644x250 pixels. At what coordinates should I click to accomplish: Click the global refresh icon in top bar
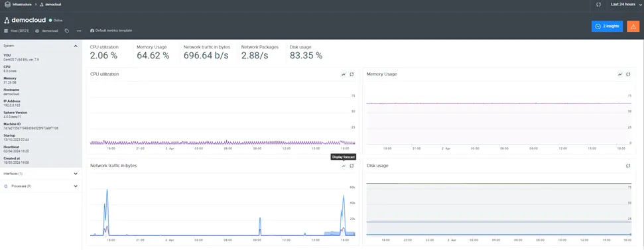pyautogui.click(x=598, y=4)
